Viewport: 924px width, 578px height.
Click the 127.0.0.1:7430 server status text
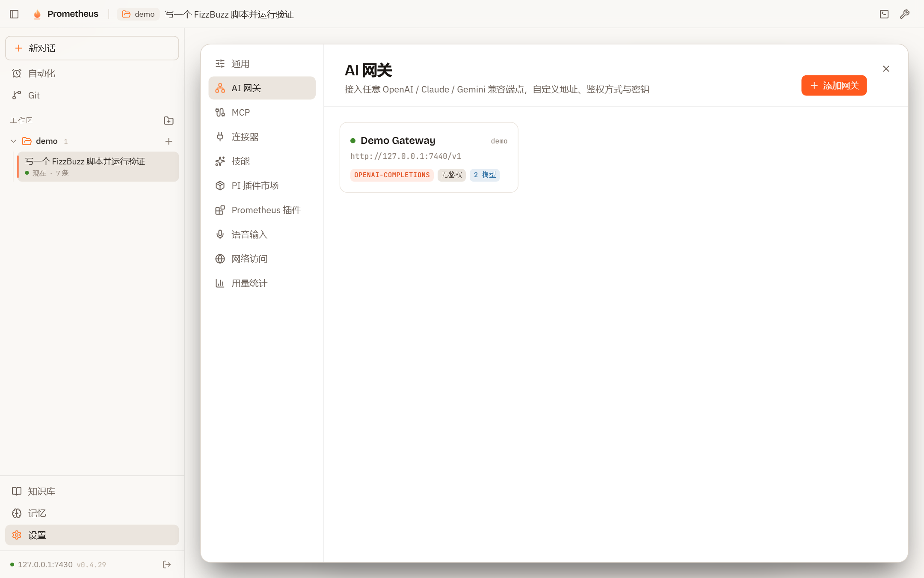click(45, 565)
